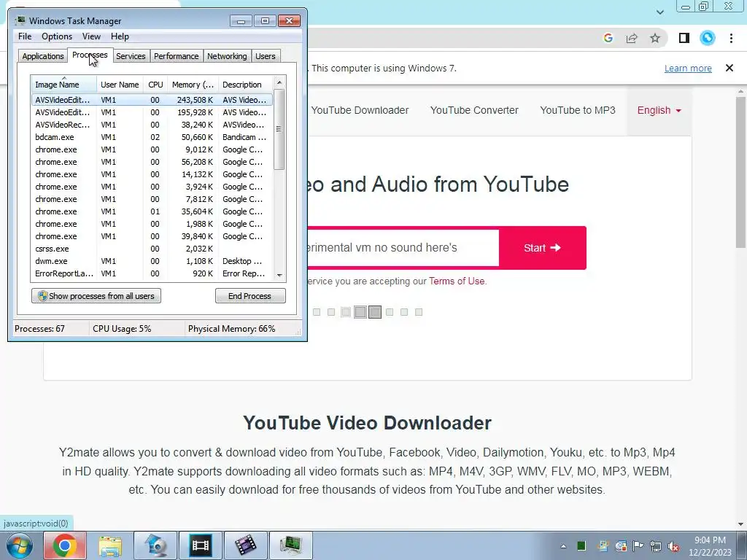
Task: Open the Chrome profile avatar
Action: coord(708,38)
